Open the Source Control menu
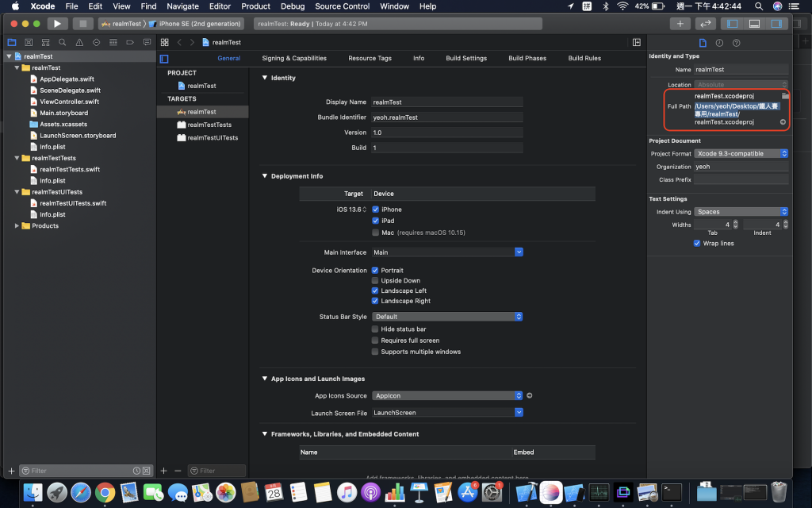This screenshot has height=508, width=812. pos(343,6)
